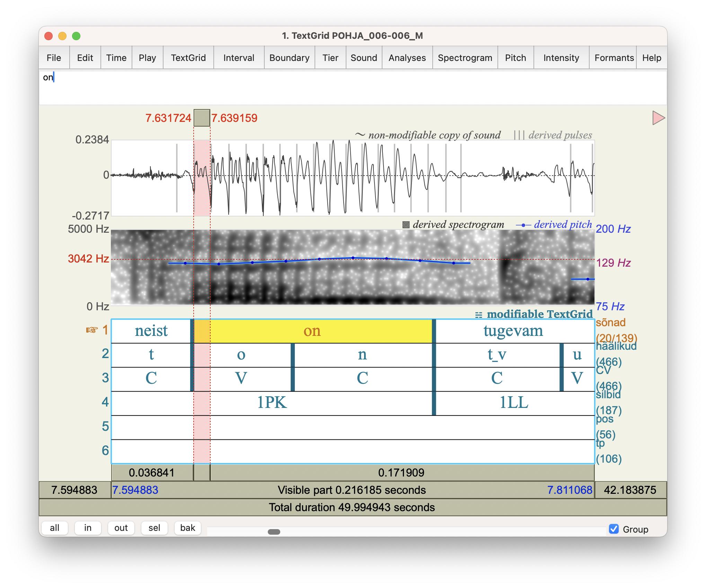Select the 'neist' interval in tier 1
Screen dimensions: 706x588
[x=151, y=331]
